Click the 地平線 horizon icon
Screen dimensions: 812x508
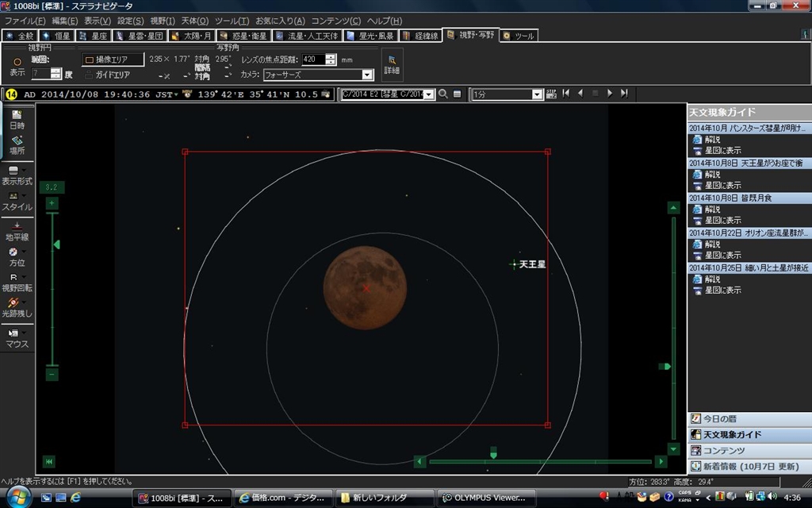(x=17, y=230)
